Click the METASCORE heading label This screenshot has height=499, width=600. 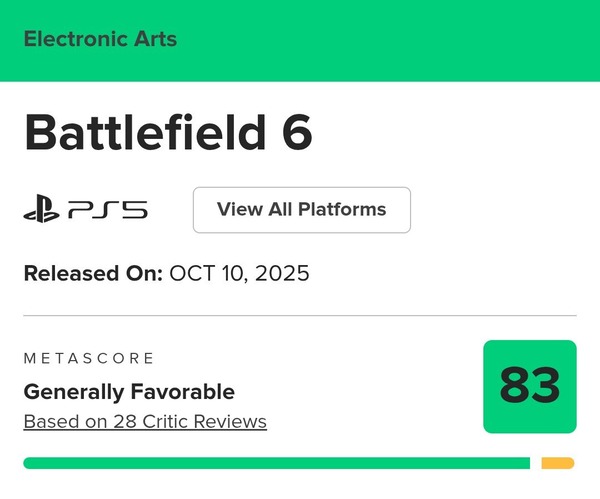89,358
